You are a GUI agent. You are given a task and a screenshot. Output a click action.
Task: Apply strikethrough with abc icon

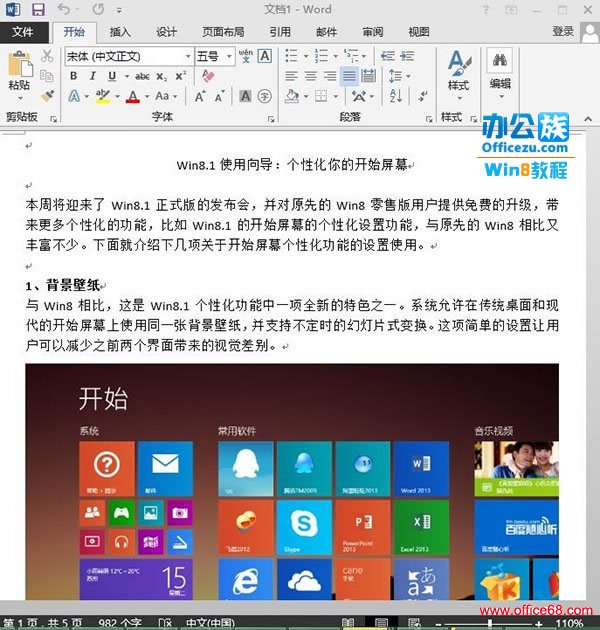pos(142,76)
